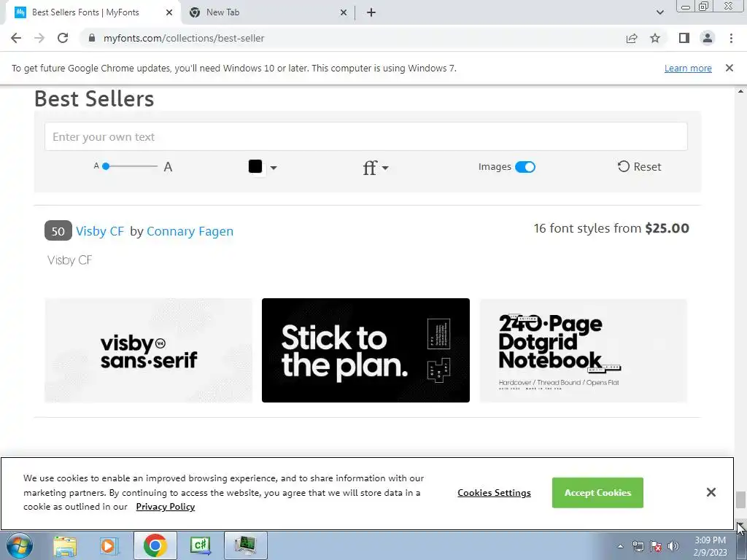View site info padlock icon
747x560 pixels.
pos(92,38)
